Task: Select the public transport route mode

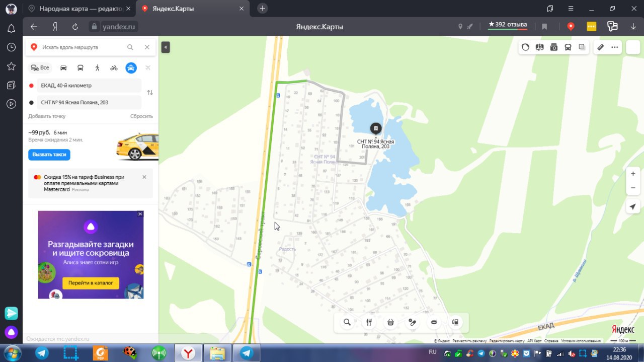Action: (x=80, y=67)
